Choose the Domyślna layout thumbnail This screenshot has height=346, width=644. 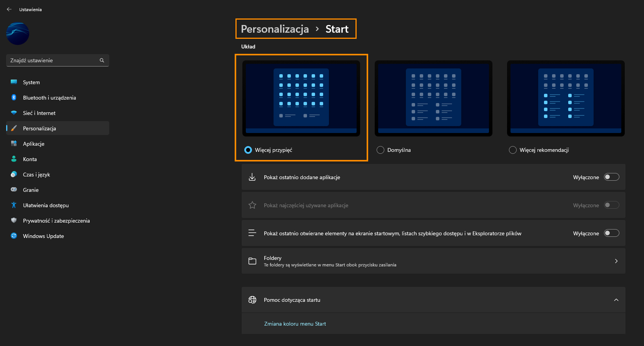pyautogui.click(x=434, y=98)
